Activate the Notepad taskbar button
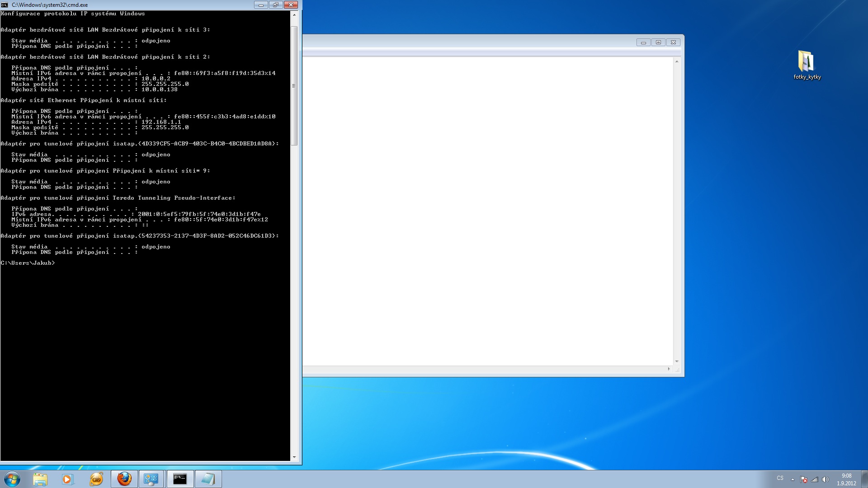Image resolution: width=868 pixels, height=488 pixels. [x=208, y=479]
